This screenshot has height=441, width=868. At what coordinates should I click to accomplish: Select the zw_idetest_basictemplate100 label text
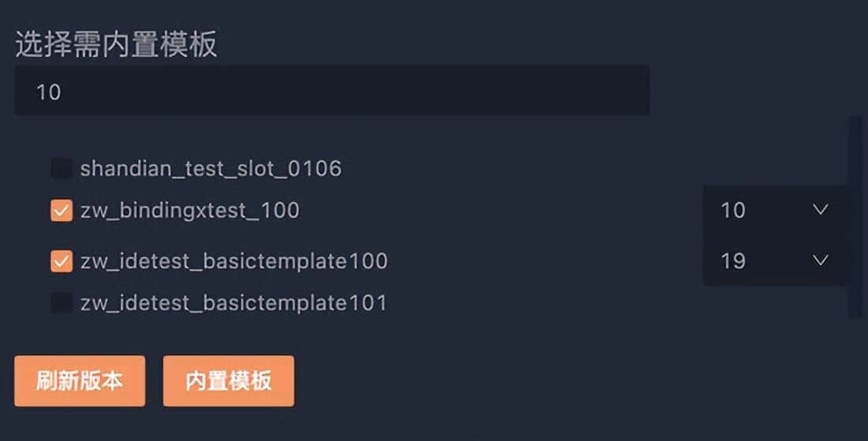click(x=234, y=261)
